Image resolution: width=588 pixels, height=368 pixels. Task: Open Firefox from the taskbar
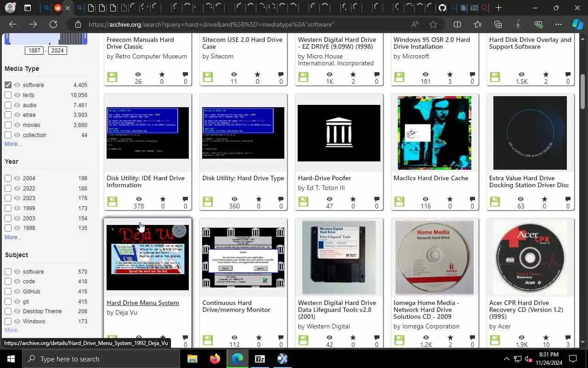(215, 359)
